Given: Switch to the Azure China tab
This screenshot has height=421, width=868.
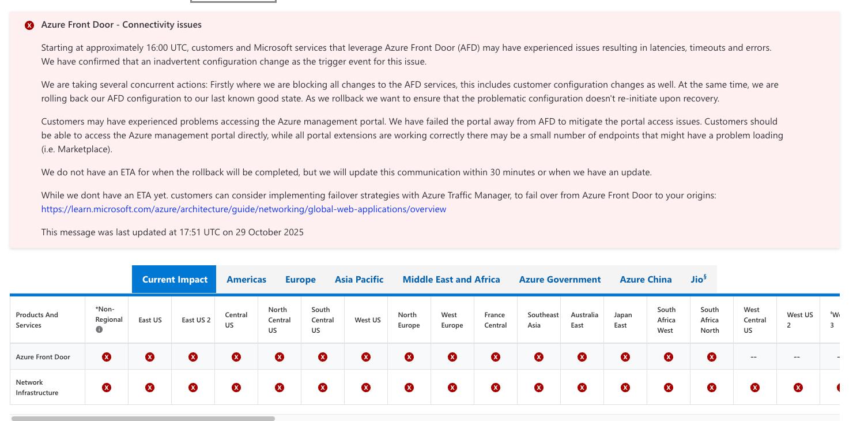Looking at the screenshot, I should tap(646, 280).
